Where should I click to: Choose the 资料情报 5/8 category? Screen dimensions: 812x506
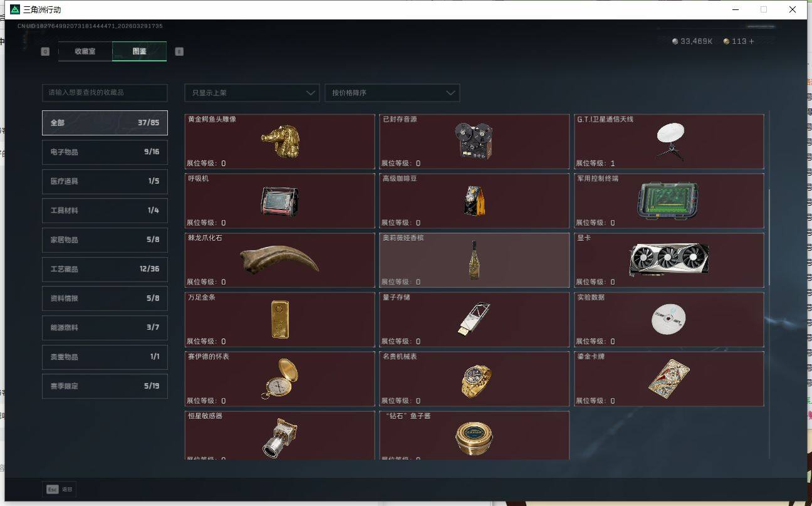[105, 298]
